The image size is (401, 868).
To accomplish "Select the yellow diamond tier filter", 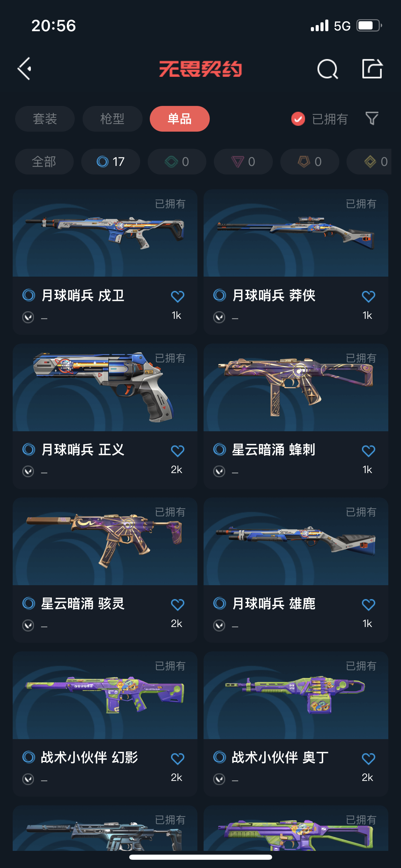I will click(374, 161).
